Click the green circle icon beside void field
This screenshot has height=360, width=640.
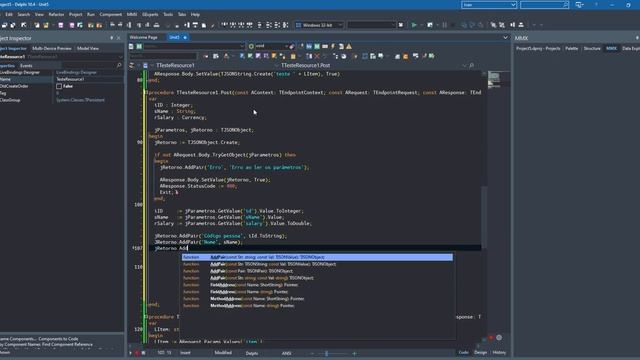click(251, 47)
